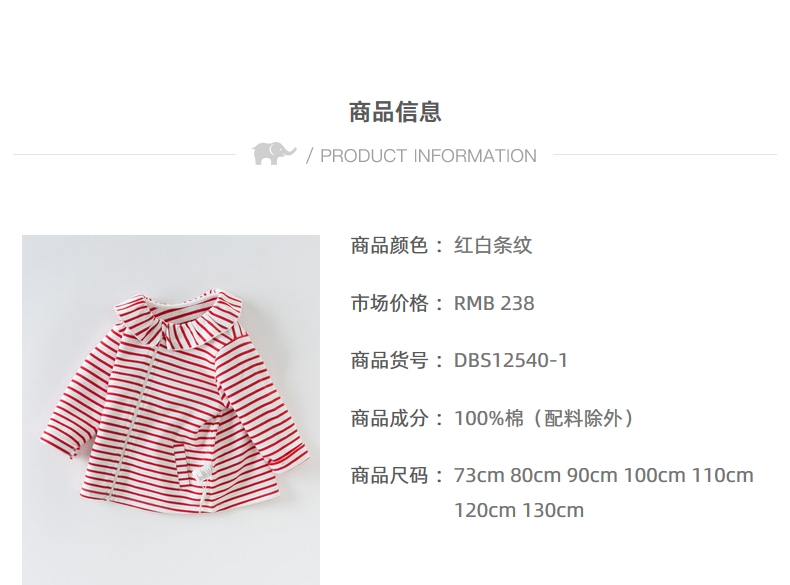The image size is (790, 585).
Task: Click the 商品颜色 label
Action: tap(389, 246)
